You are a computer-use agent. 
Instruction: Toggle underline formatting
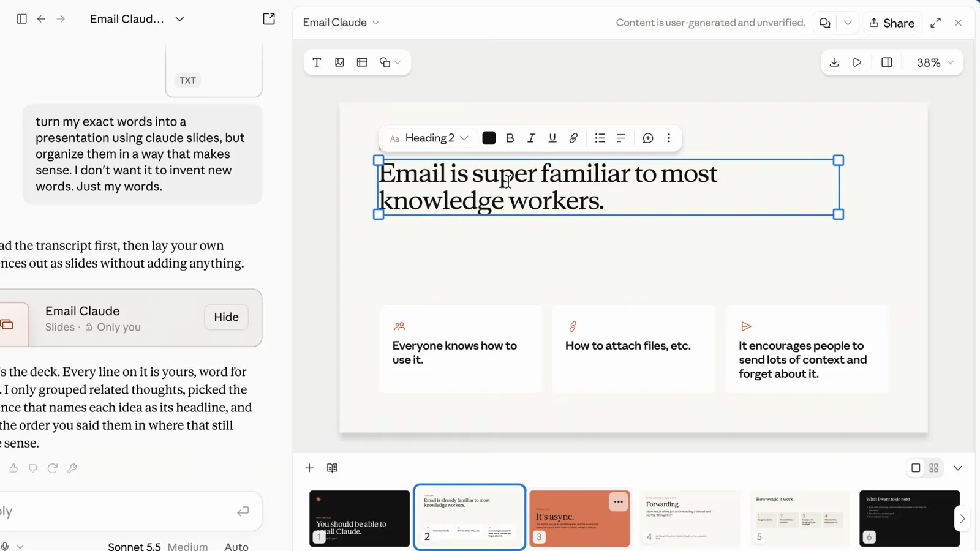tap(552, 138)
